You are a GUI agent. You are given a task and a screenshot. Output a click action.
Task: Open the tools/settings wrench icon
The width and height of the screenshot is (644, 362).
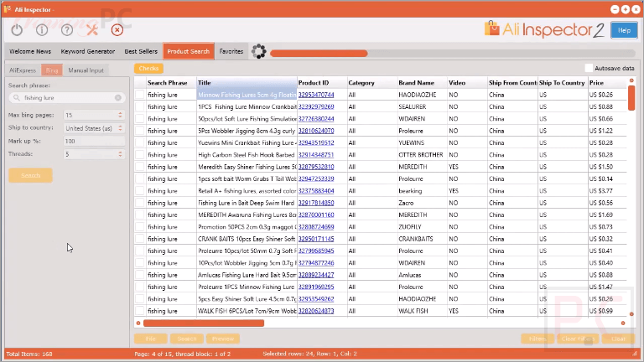tap(92, 29)
